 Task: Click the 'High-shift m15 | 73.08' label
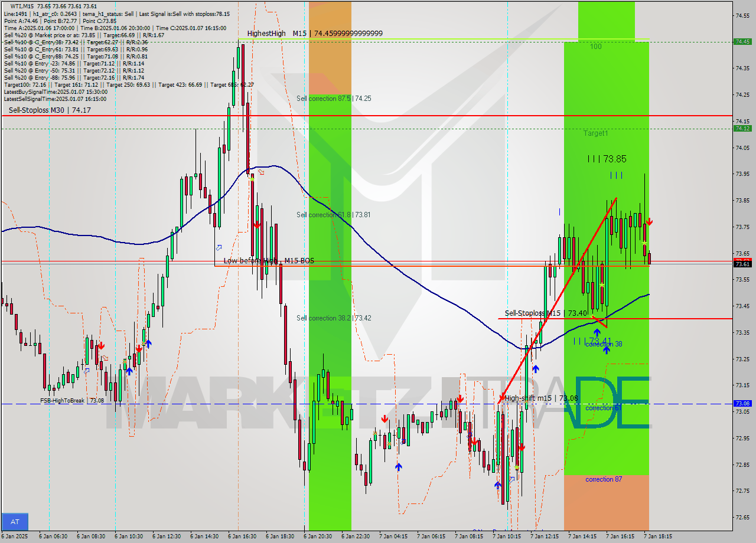tap(541, 398)
